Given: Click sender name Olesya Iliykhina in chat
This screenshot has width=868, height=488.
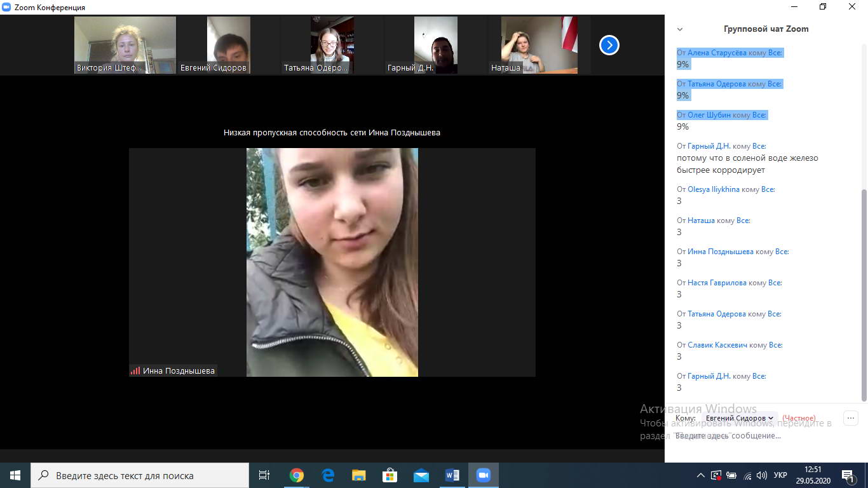Looking at the screenshot, I should [713, 189].
